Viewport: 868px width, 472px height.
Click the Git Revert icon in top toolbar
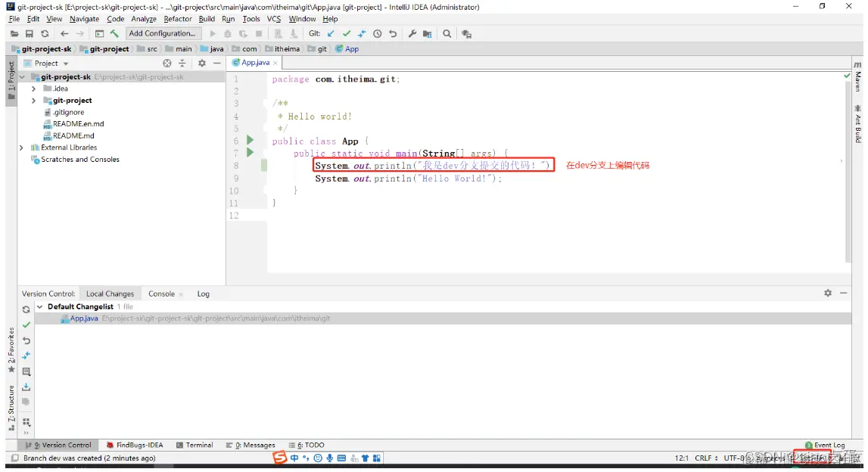(393, 34)
